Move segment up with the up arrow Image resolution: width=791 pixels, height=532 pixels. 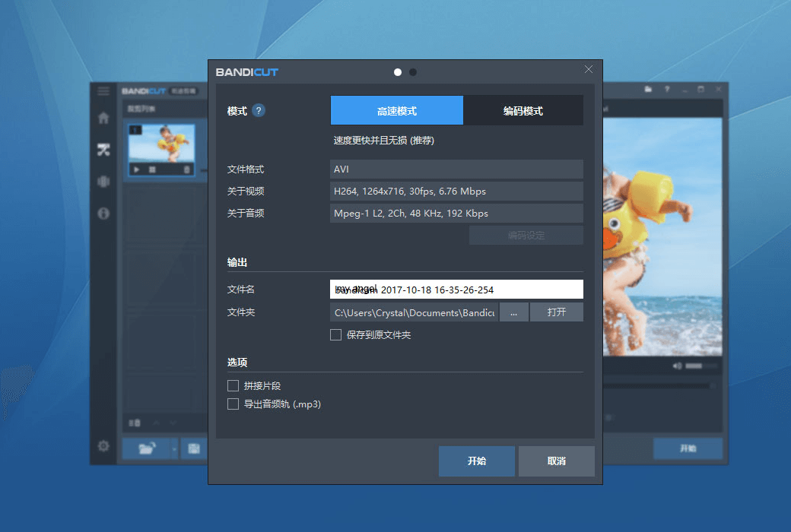[x=156, y=423]
